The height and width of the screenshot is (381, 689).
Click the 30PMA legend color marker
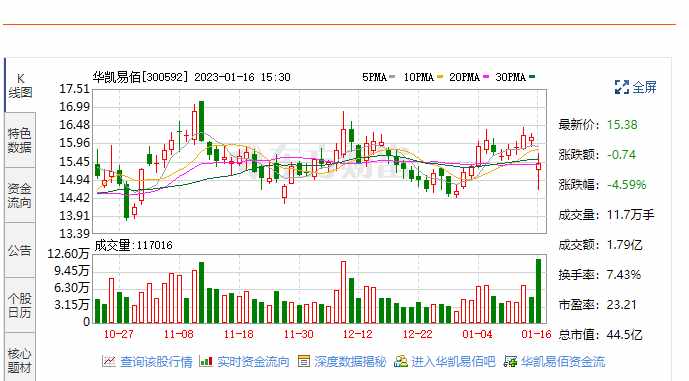tap(532, 77)
